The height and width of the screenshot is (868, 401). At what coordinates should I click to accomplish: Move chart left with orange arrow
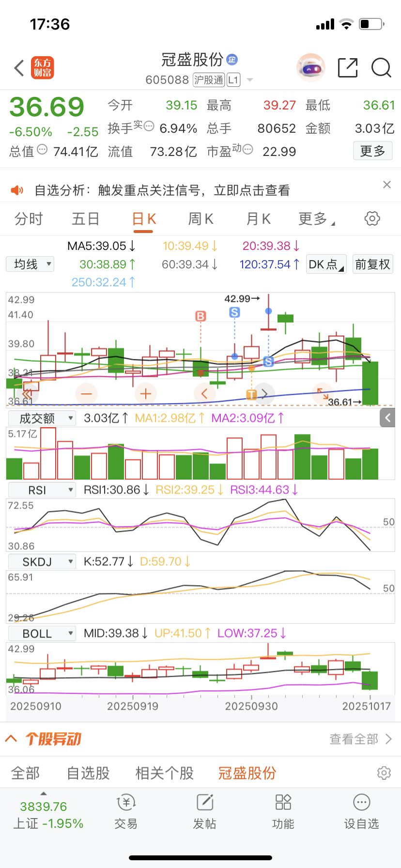tap(204, 394)
